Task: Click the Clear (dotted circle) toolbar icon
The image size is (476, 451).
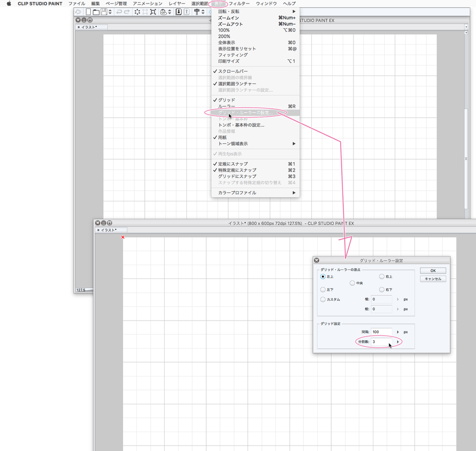Action: pos(137,12)
